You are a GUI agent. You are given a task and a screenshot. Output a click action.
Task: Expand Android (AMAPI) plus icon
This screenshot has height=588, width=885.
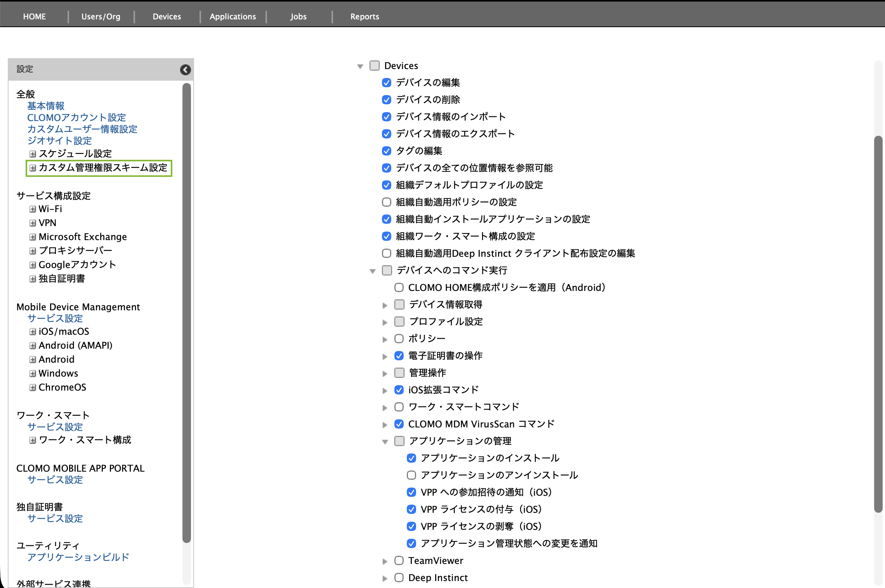(33, 346)
